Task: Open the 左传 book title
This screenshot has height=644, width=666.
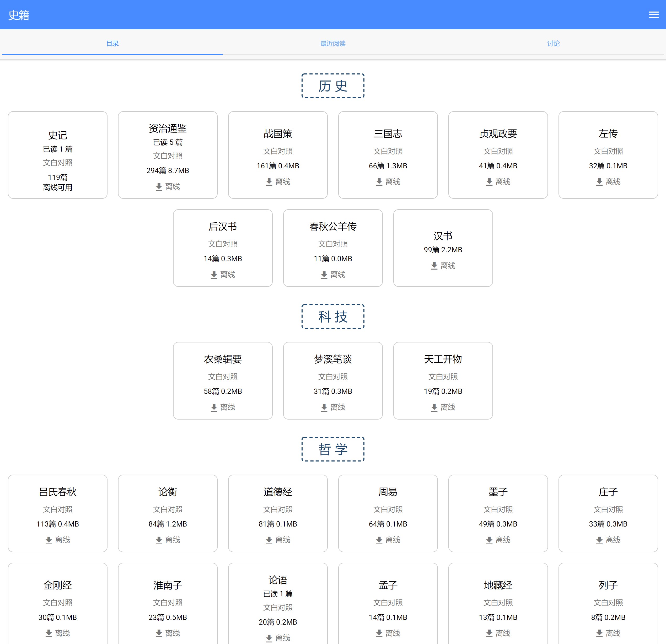Action: (x=608, y=133)
